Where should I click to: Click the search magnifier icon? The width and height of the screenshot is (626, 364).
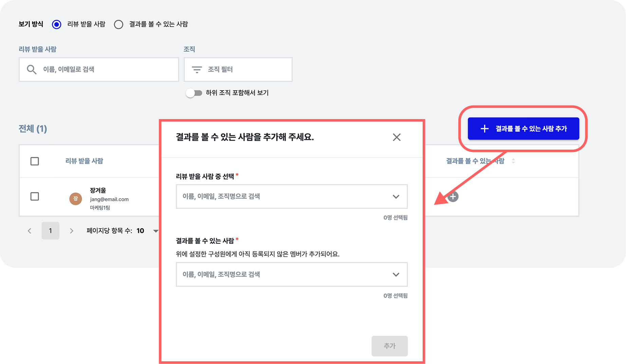click(32, 70)
